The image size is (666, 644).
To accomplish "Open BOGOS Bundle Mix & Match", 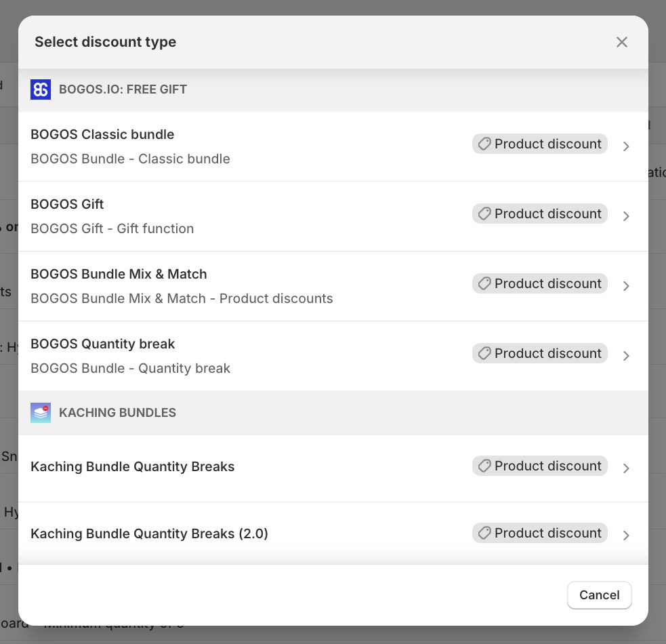I will [119, 275].
